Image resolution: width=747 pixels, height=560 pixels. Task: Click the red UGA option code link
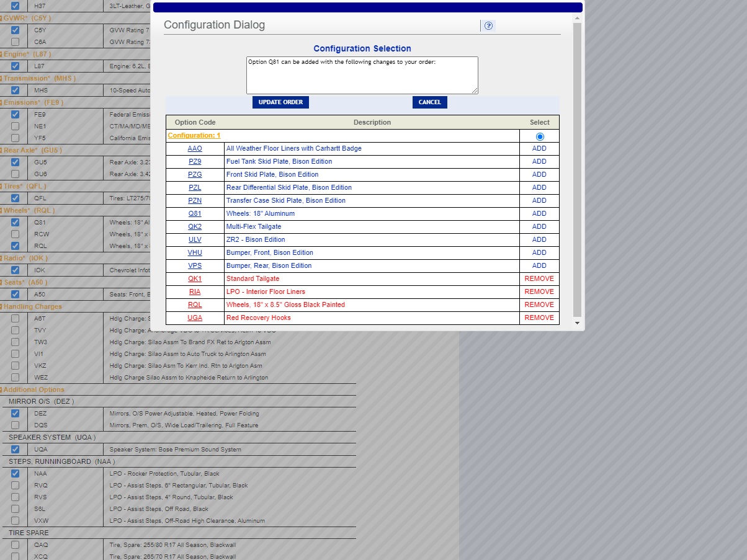(195, 318)
